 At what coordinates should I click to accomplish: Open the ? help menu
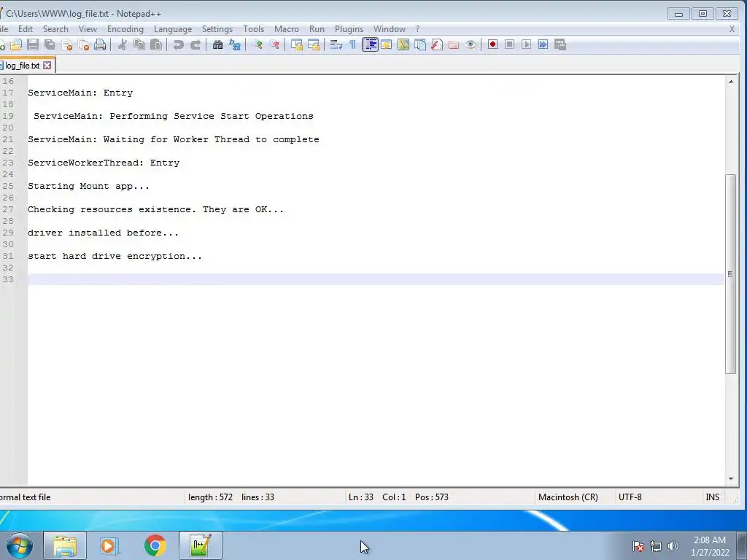pos(417,29)
